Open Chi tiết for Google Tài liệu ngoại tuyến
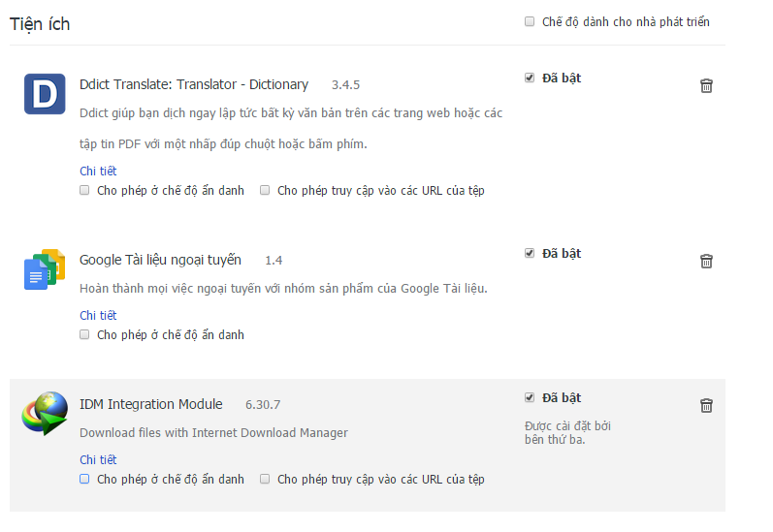773x532 pixels. (x=98, y=316)
